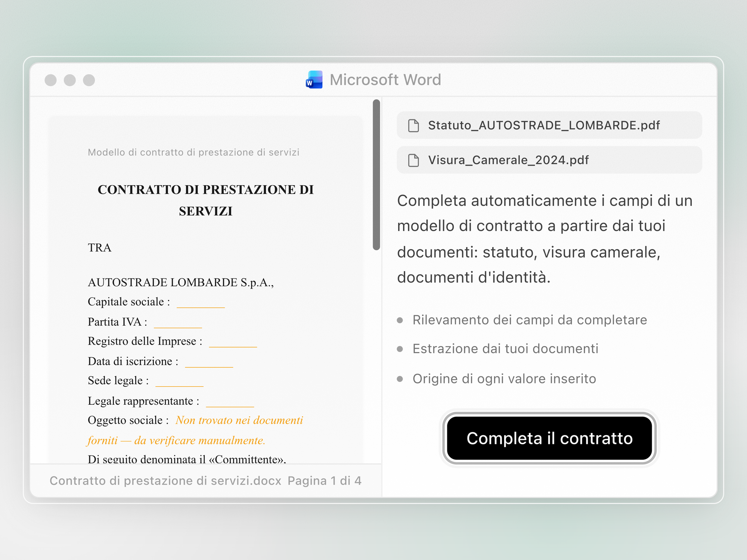Click the Sede legale blank field
747x560 pixels.
pos(180,381)
